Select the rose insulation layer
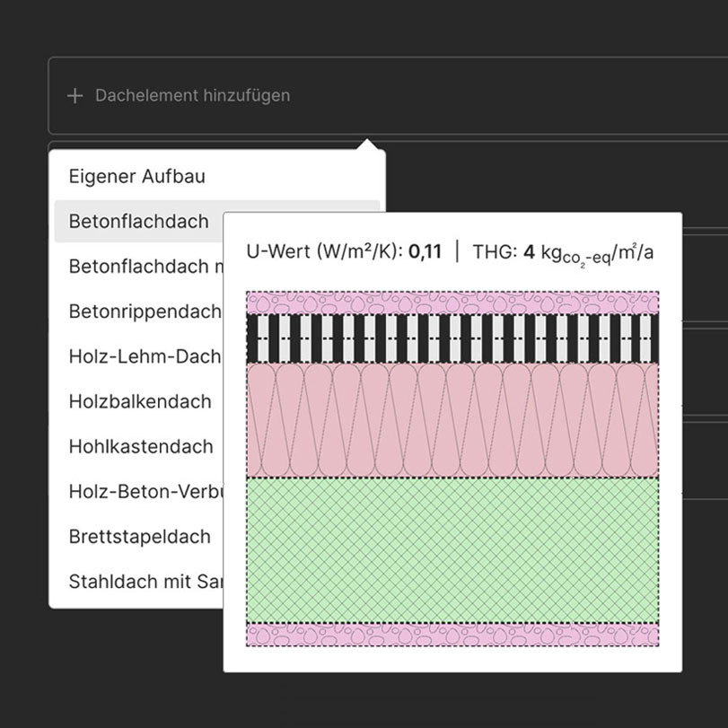 click(452, 420)
